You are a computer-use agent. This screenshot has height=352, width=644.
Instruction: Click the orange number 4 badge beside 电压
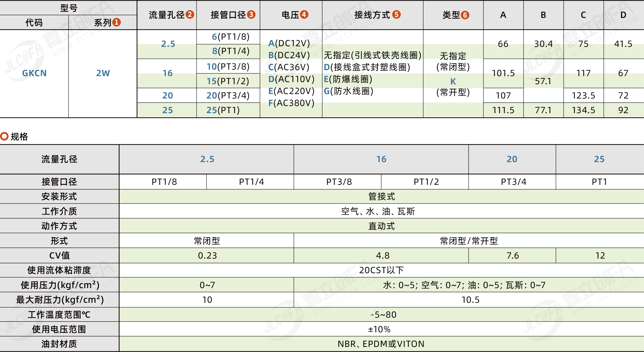tap(304, 14)
